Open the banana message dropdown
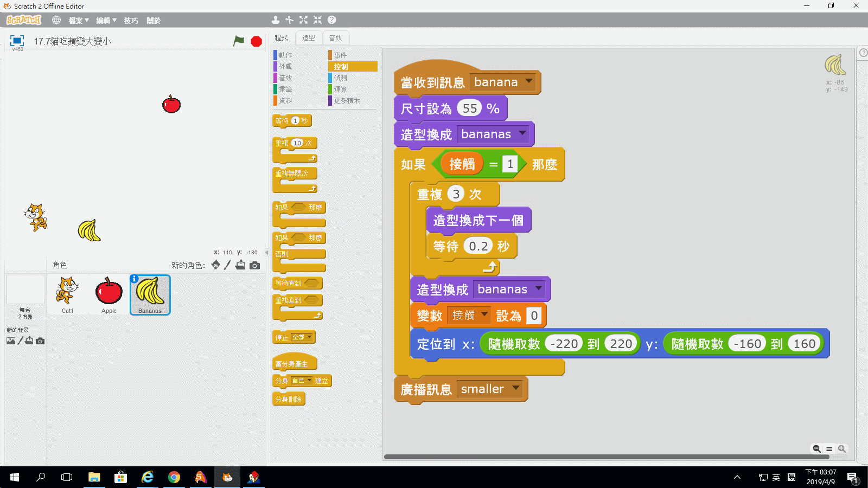 pos(529,82)
